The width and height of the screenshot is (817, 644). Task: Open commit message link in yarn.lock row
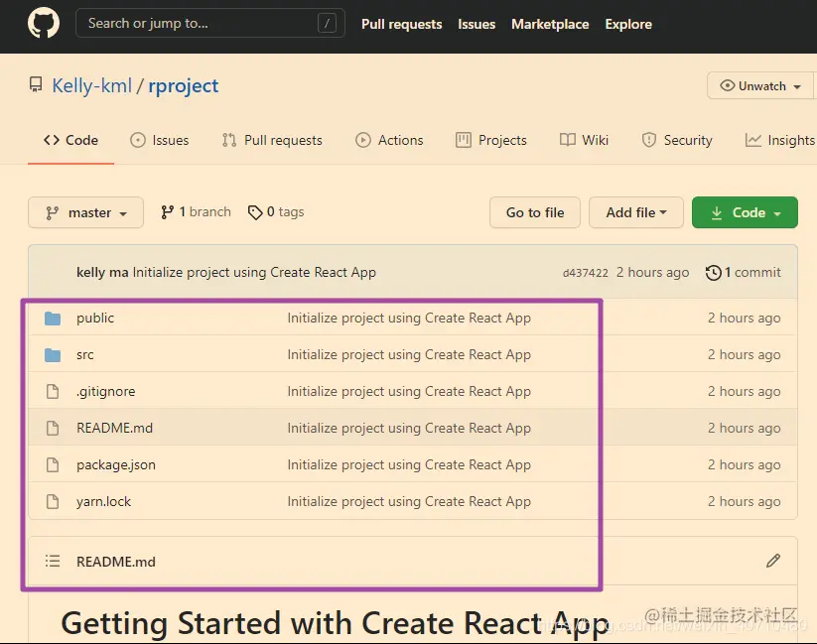click(x=409, y=501)
